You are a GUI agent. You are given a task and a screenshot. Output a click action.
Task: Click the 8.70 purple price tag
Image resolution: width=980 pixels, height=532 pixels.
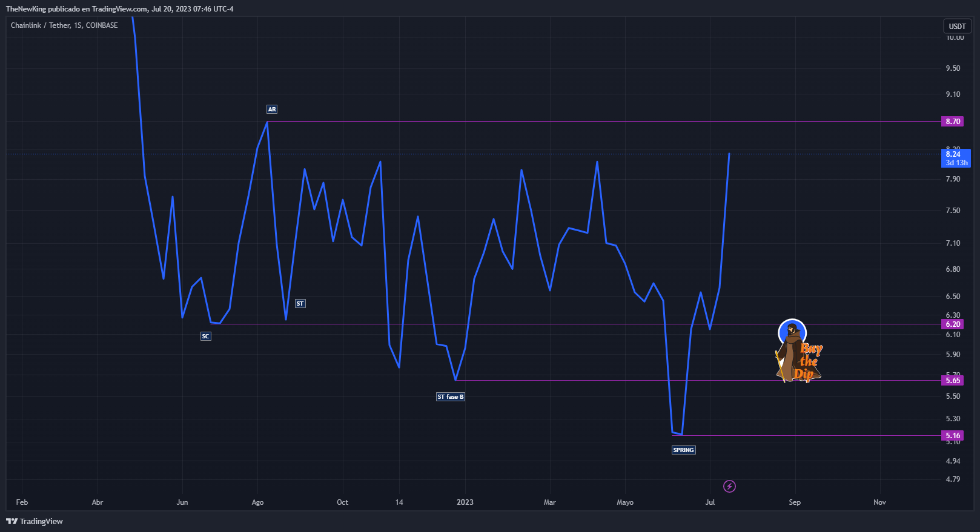[953, 122]
